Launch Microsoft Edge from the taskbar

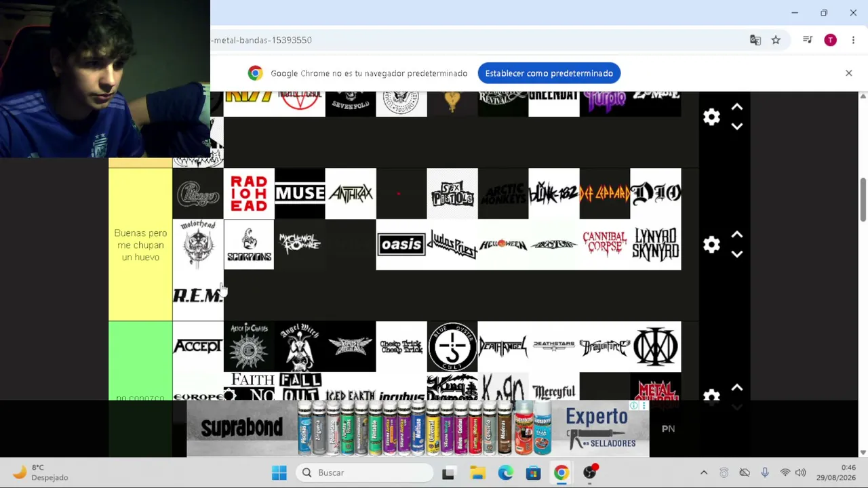pos(506,472)
